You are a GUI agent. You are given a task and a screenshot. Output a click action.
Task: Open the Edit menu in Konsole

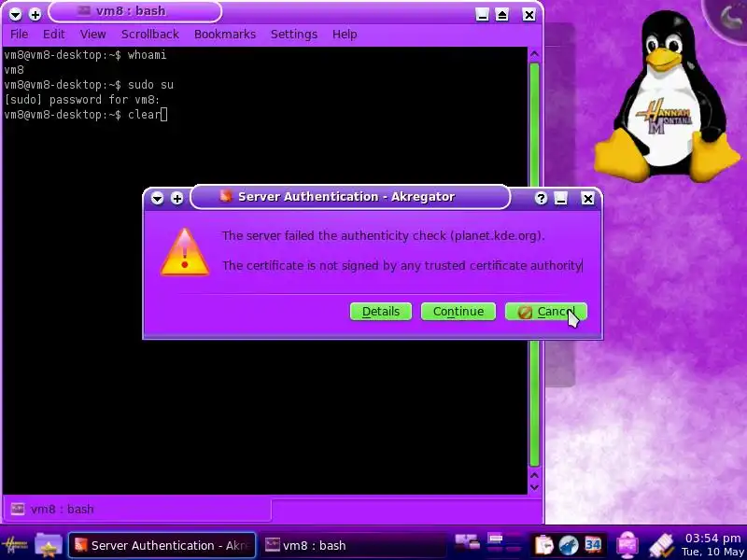[54, 35]
